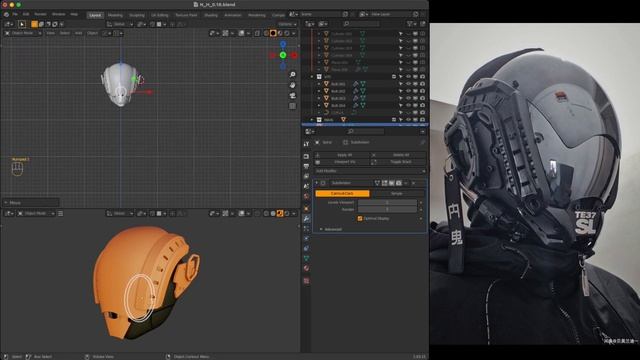640x360 pixels.
Task: Switch to the Sculpting workspace tab
Action: tap(137, 15)
